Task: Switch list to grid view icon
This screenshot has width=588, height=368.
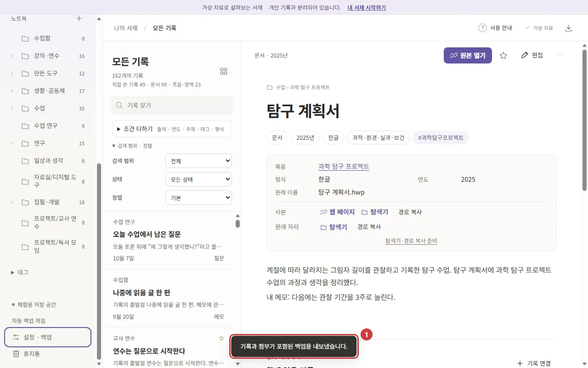Action: coord(224,71)
